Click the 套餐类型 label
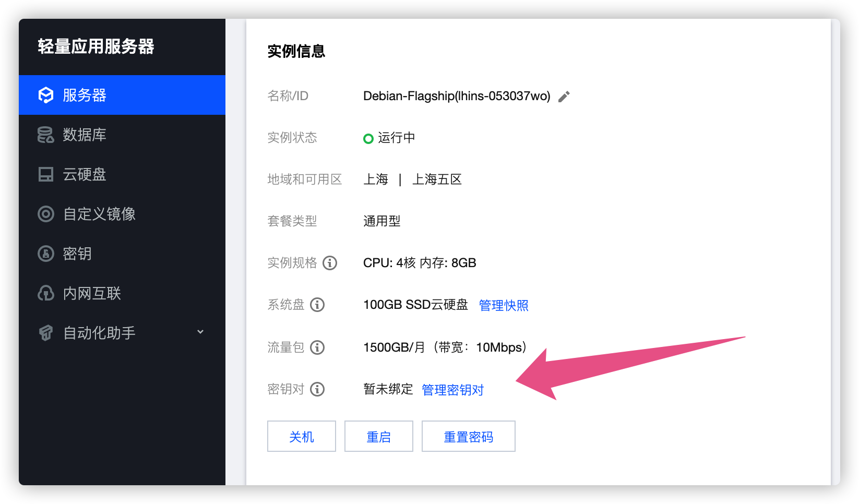Viewport: 859px width, 504px height. tap(292, 221)
